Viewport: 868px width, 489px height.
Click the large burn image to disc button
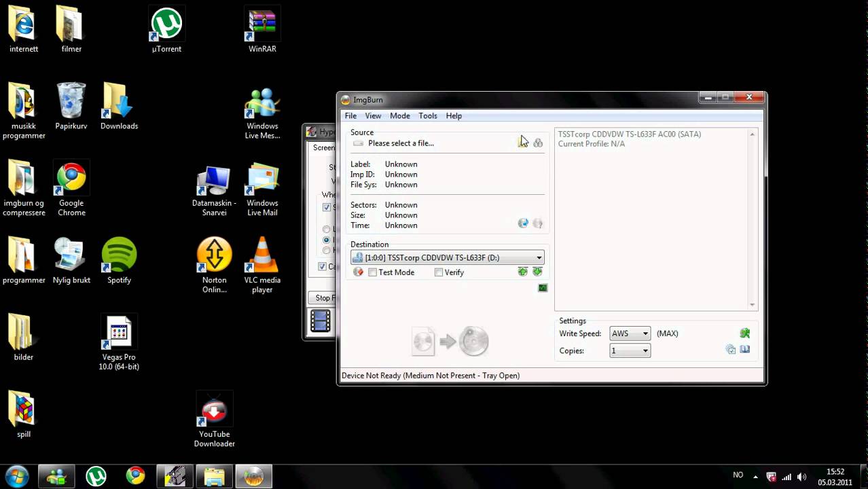click(x=450, y=341)
